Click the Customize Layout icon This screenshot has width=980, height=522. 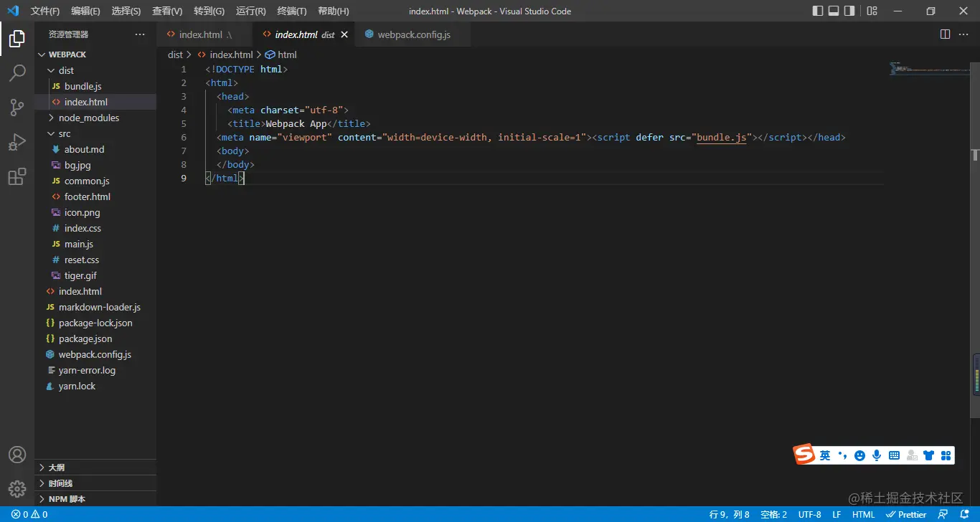tap(872, 11)
